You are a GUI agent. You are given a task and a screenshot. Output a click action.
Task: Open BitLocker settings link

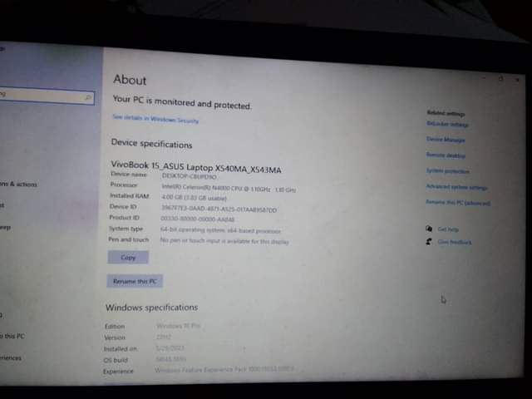pos(447,124)
